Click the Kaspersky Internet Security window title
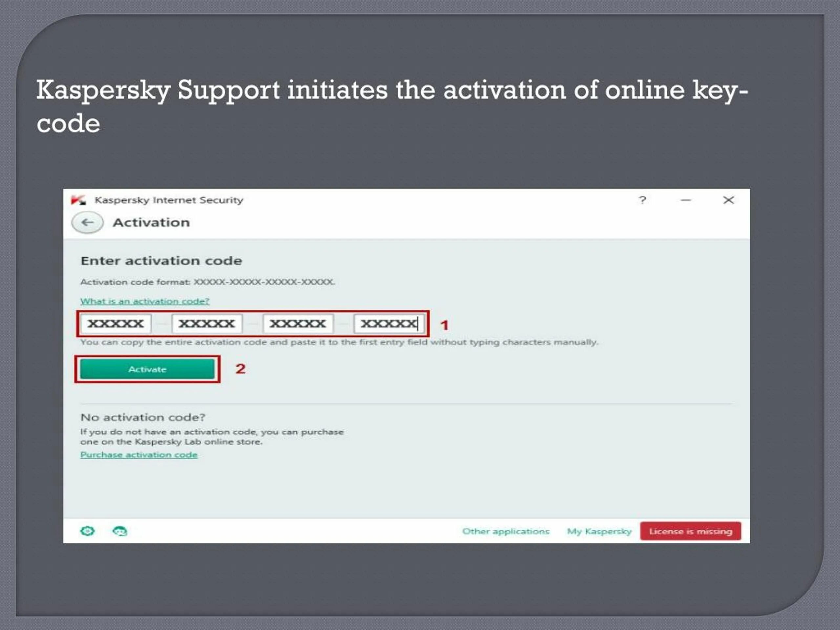The image size is (840, 630). 169,200
